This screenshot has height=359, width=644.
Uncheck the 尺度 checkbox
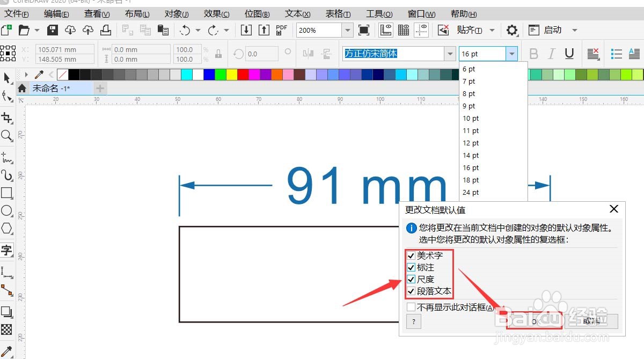click(411, 279)
